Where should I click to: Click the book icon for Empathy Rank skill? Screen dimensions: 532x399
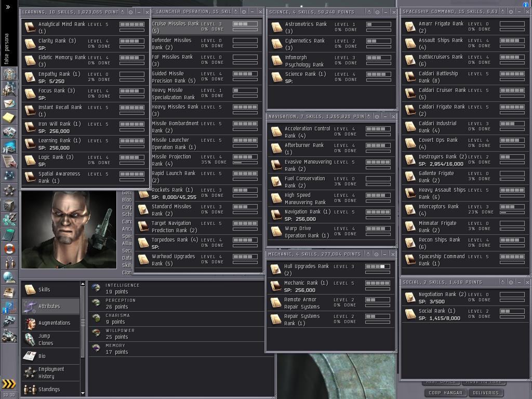pos(30,77)
